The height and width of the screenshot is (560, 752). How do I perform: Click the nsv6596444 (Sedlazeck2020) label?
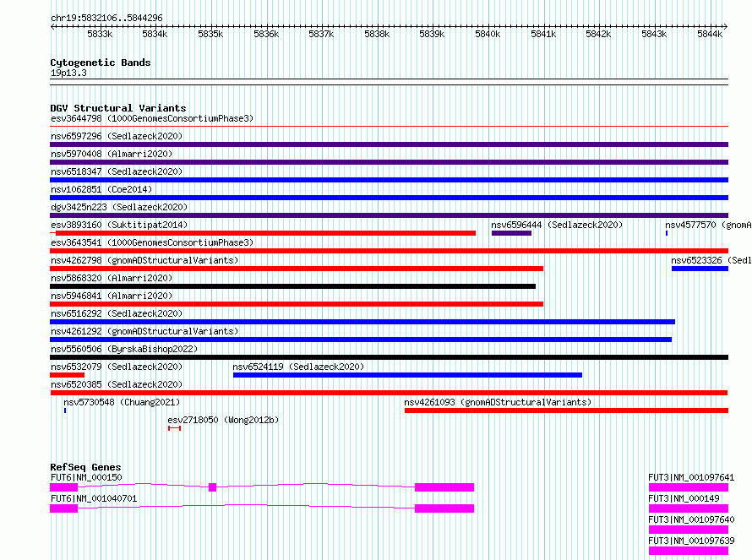pos(557,225)
